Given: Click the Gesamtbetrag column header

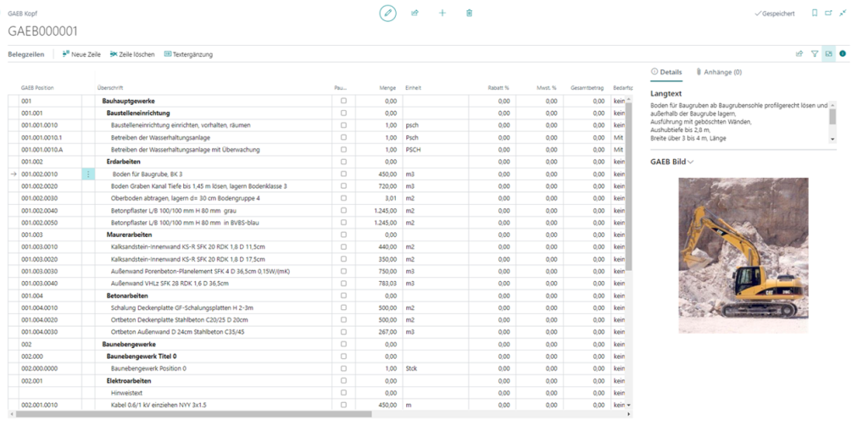Looking at the screenshot, I should click(587, 88).
